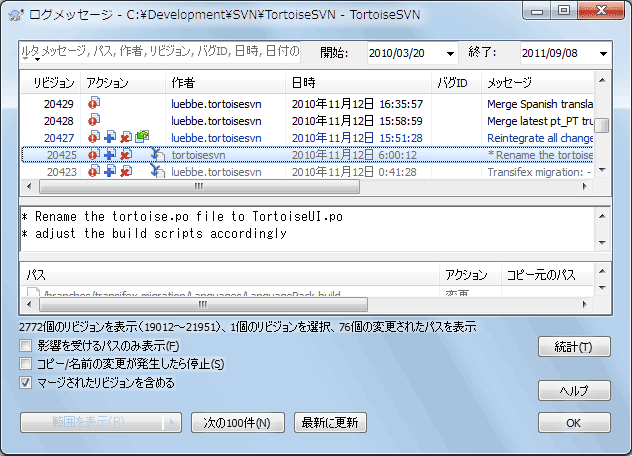
Task: Click the revision list vertical scrollbar thumb
Action: (602, 125)
